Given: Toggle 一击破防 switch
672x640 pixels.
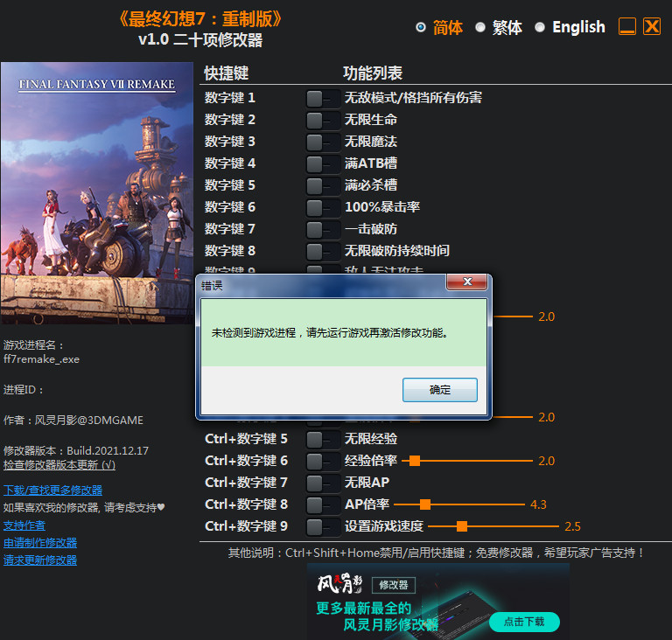Looking at the screenshot, I should pos(323,230).
